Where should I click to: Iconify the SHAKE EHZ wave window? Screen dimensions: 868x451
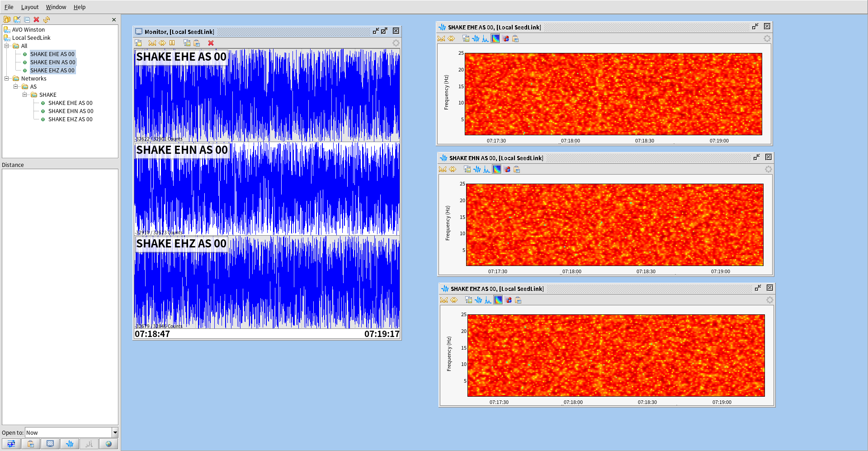(x=758, y=288)
